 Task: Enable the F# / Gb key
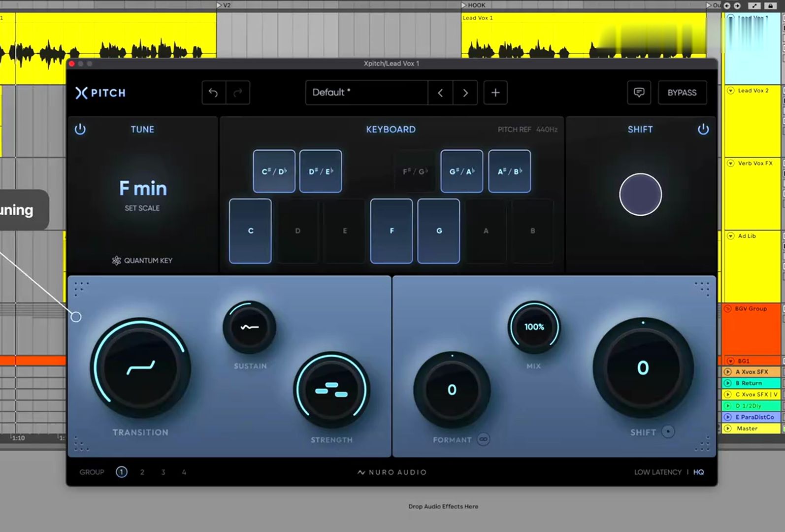(415, 171)
